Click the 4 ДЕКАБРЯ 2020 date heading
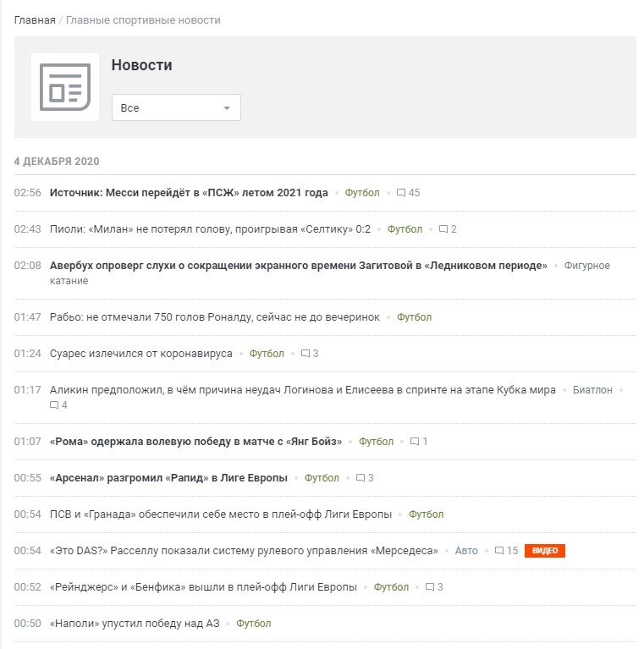644x649 pixels. pyautogui.click(x=57, y=161)
